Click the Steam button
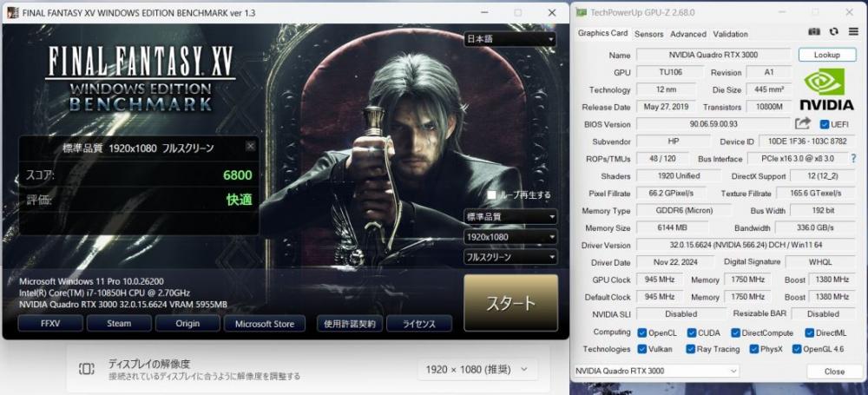 coord(119,324)
